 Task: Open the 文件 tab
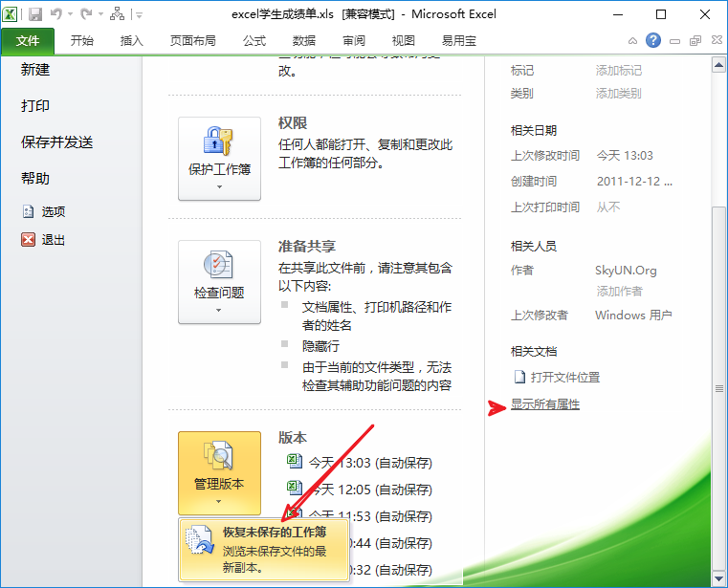click(28, 41)
